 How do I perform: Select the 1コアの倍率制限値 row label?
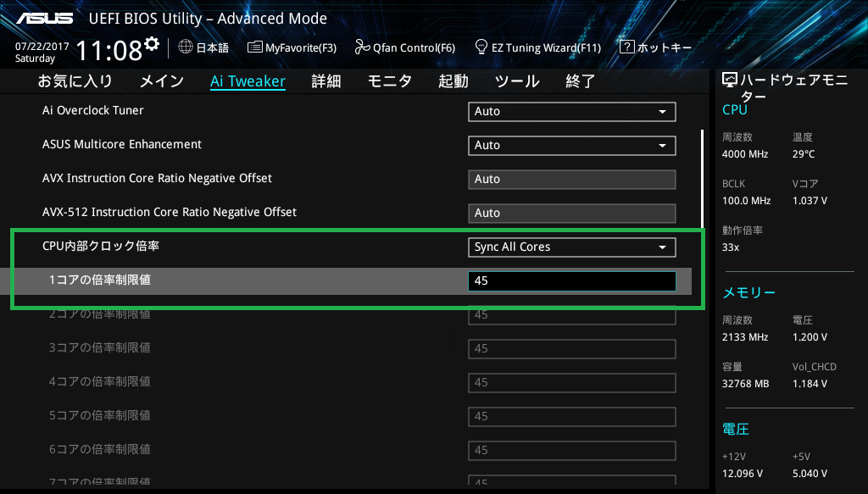pyautogui.click(x=100, y=280)
